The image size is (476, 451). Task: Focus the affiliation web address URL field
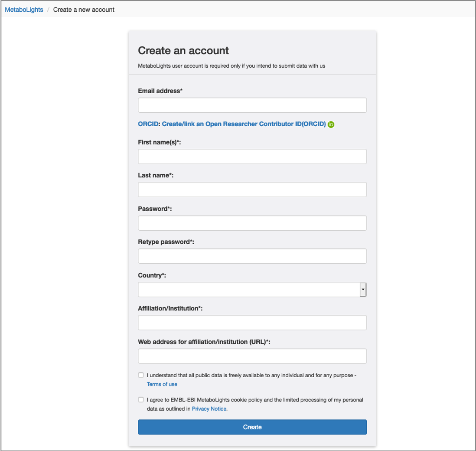(252, 356)
